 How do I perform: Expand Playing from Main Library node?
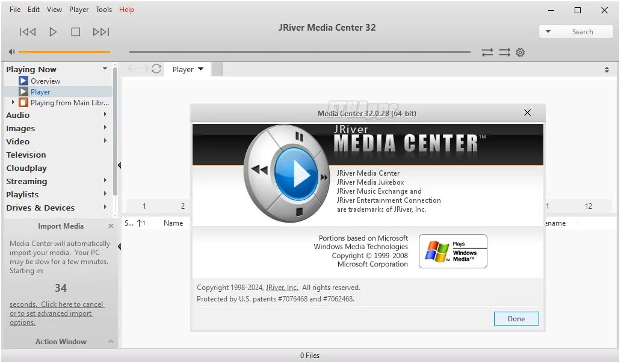click(13, 102)
